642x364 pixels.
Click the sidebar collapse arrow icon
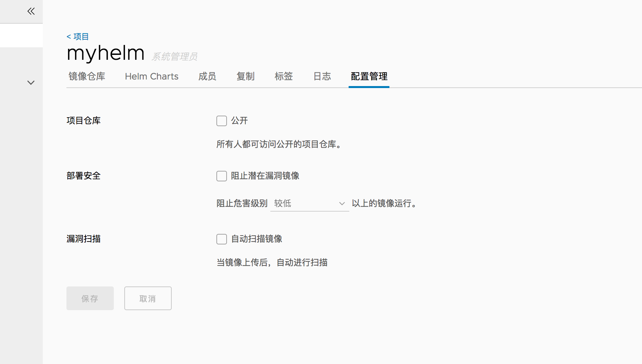coord(31,11)
